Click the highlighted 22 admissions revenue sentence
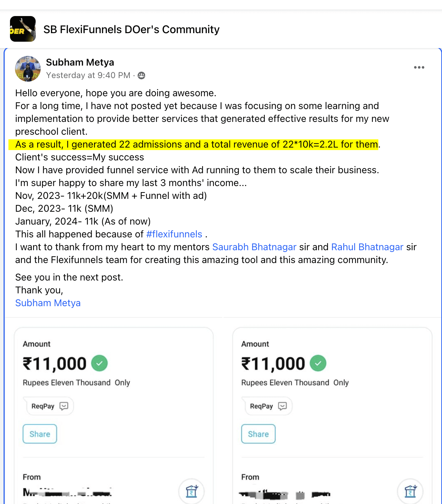Screen dimensions: 442x504 click(196, 144)
